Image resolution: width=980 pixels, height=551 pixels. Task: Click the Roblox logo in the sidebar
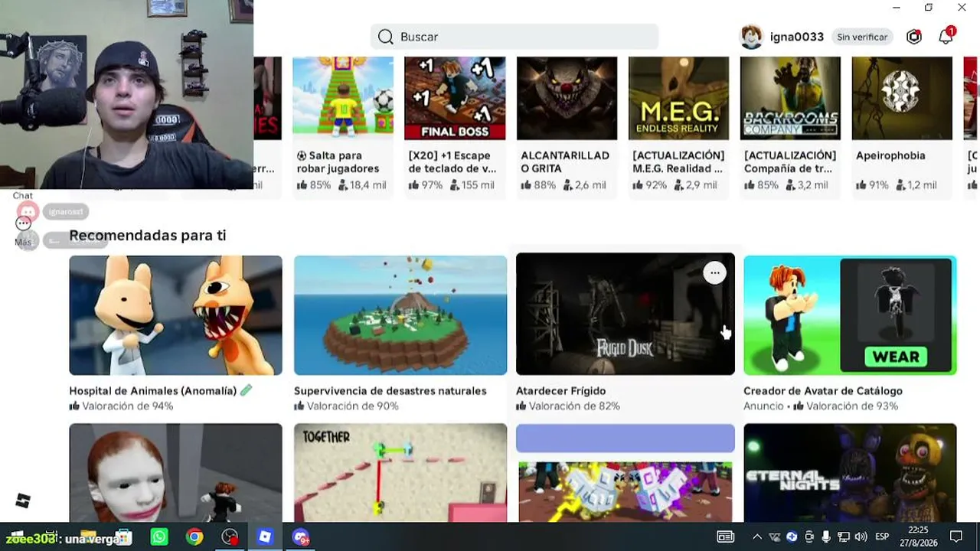[23, 500]
